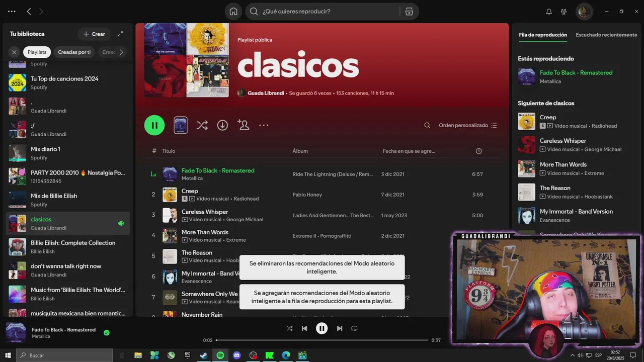Open Steam from the taskbar
644x362 pixels.
pos(204,355)
